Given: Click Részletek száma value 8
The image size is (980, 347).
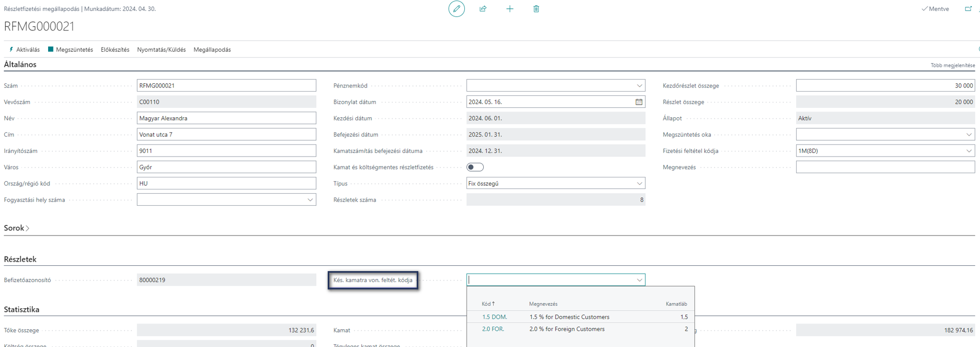Looking at the screenshot, I should click(555, 200).
